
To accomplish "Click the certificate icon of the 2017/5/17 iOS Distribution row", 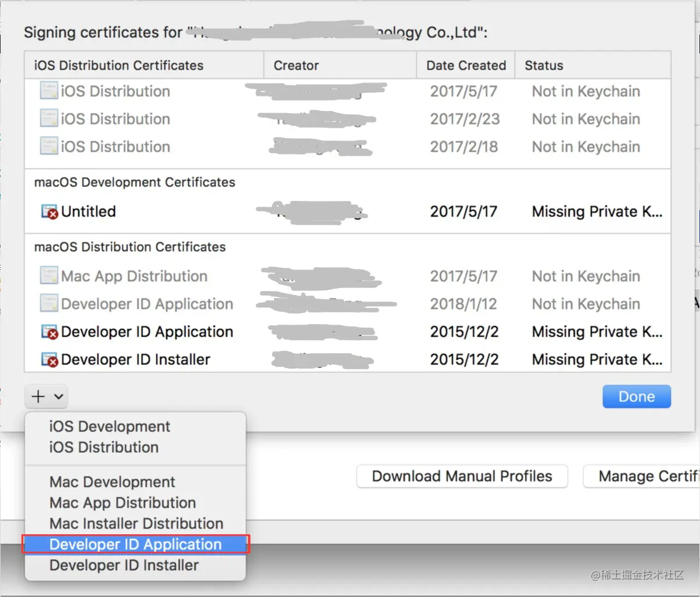I will (49, 91).
